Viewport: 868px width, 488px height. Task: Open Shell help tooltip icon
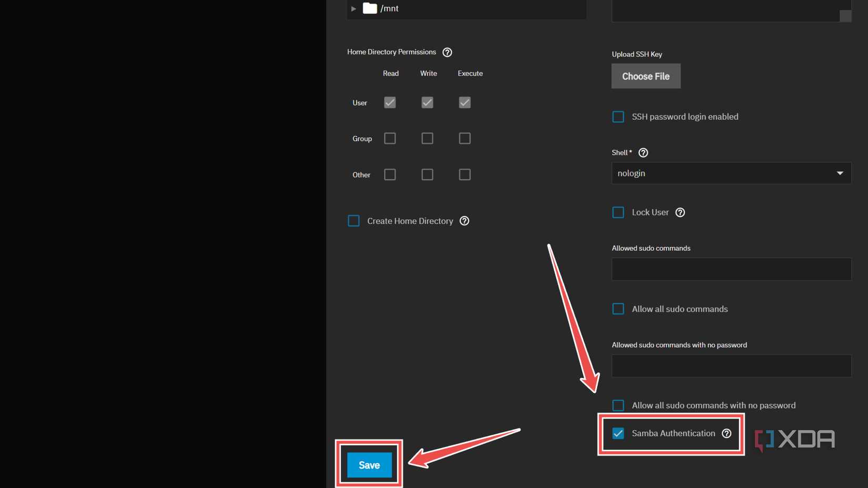tap(643, 152)
